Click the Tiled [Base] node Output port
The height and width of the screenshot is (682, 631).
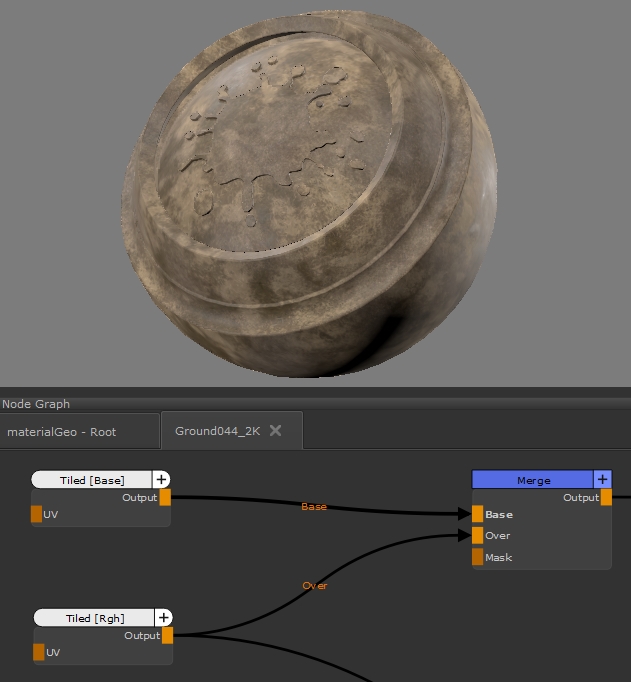pos(165,497)
